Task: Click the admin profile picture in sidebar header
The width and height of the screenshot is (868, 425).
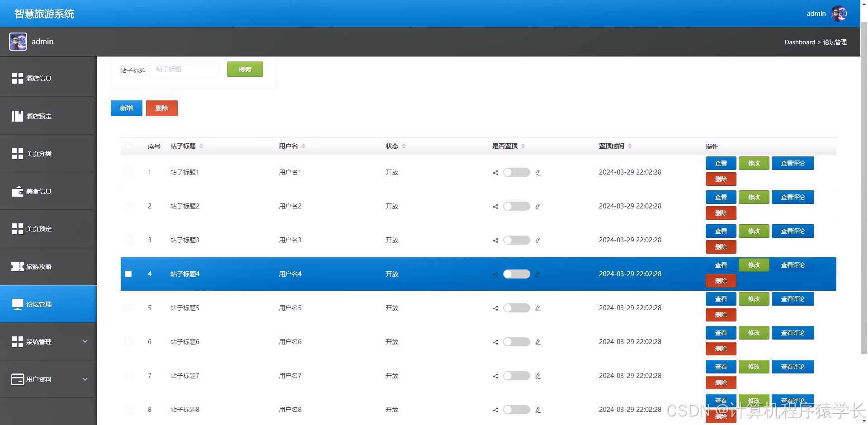Action: click(x=18, y=42)
